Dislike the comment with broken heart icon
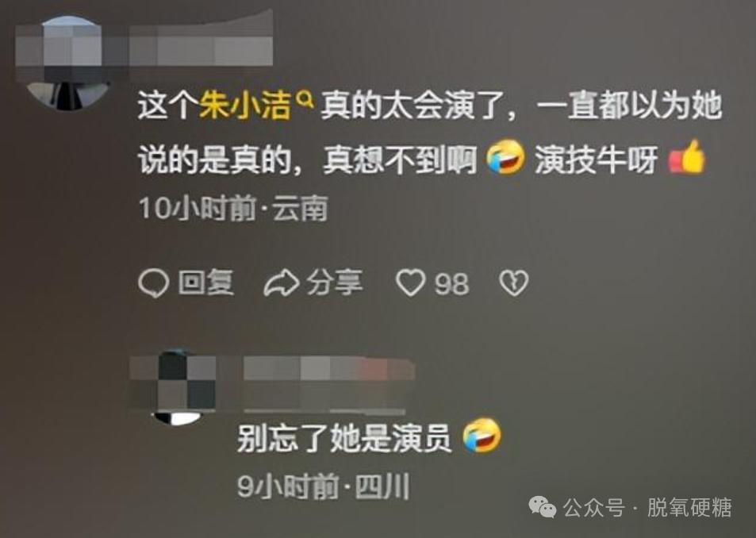Screen dimensions: 756x538 click(x=513, y=283)
